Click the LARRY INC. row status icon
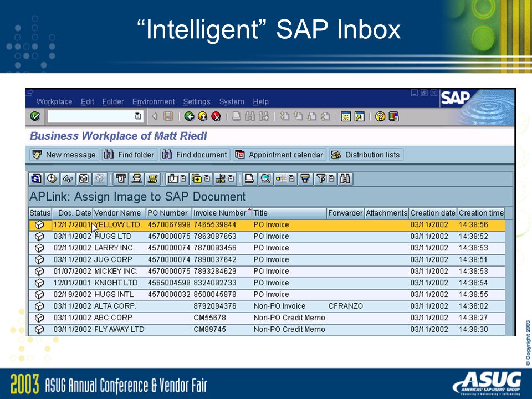 pyautogui.click(x=39, y=248)
